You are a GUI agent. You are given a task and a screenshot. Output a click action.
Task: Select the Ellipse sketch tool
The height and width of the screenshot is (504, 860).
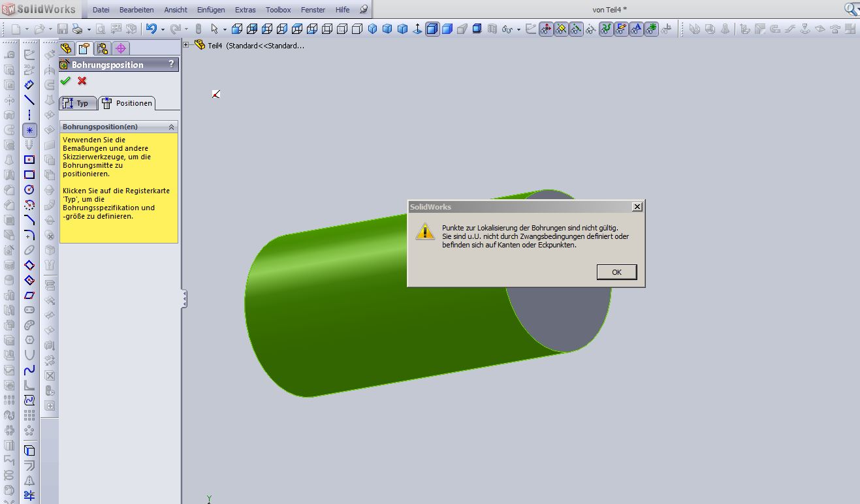tap(29, 250)
